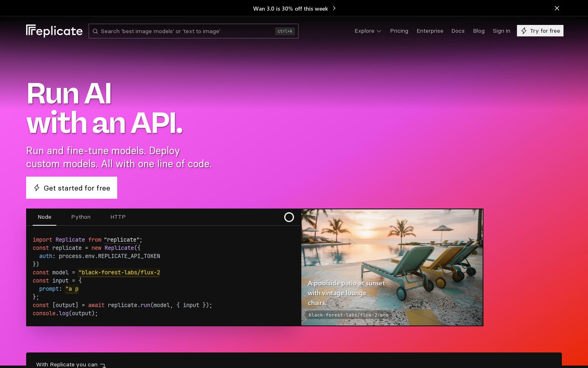The image size is (588, 368).
Task: Click Get started for free button
Action: coord(72,188)
